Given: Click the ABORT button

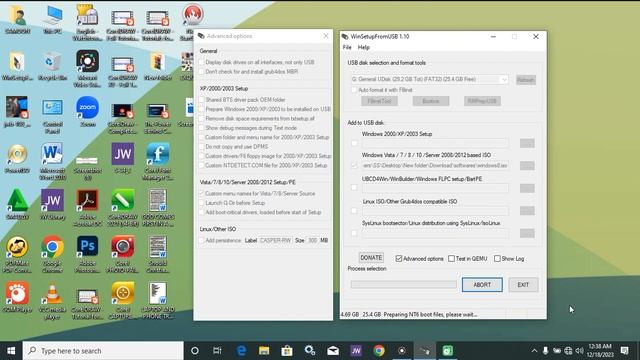Looking at the screenshot, I should [x=482, y=285].
